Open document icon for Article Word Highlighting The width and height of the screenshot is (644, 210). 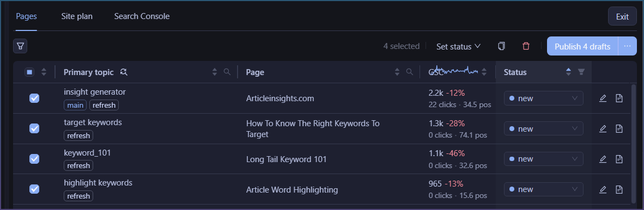click(x=619, y=189)
